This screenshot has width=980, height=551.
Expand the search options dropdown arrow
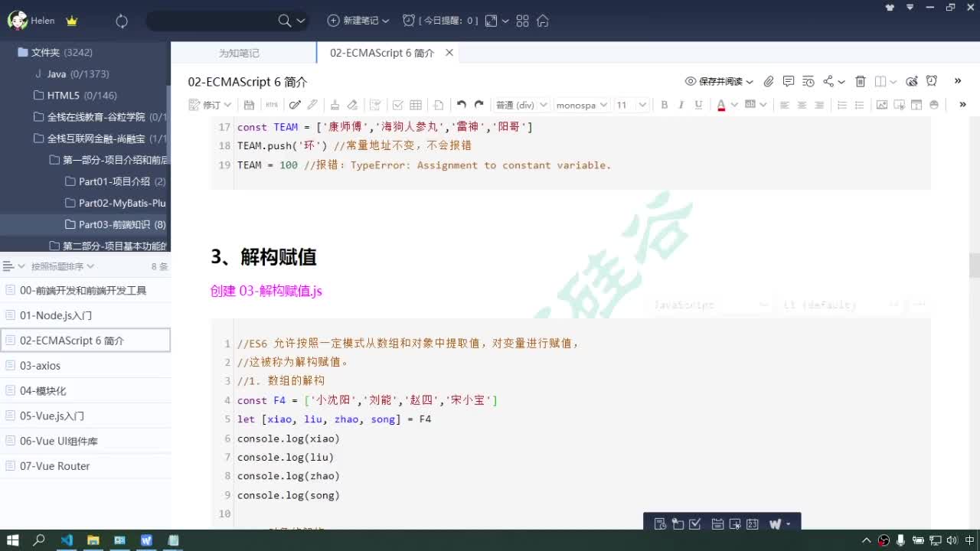click(x=301, y=21)
